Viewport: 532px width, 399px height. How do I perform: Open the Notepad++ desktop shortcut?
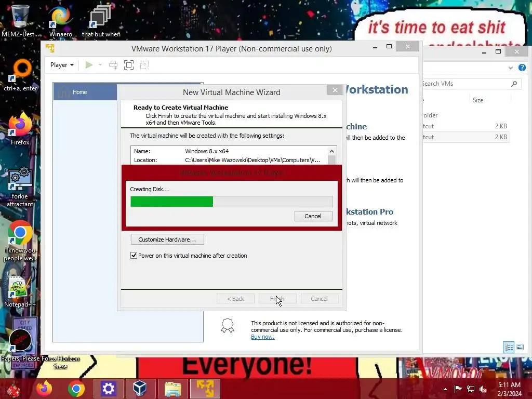(x=20, y=292)
